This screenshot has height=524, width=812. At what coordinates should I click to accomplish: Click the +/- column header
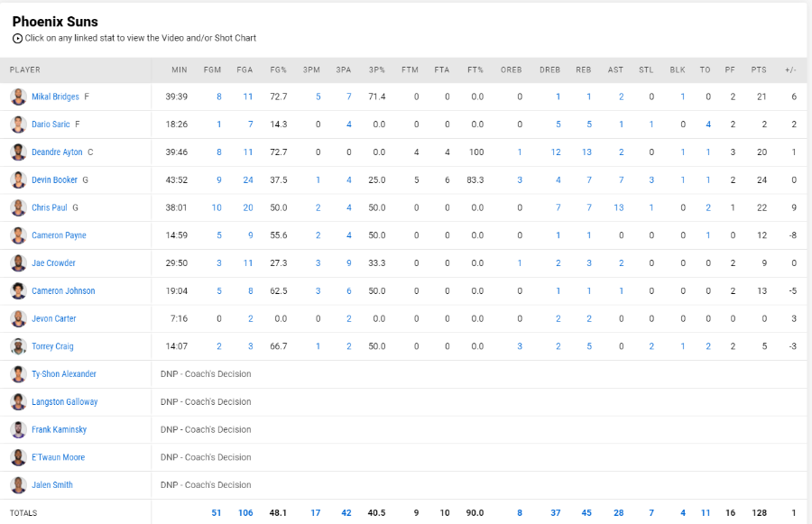click(x=790, y=70)
